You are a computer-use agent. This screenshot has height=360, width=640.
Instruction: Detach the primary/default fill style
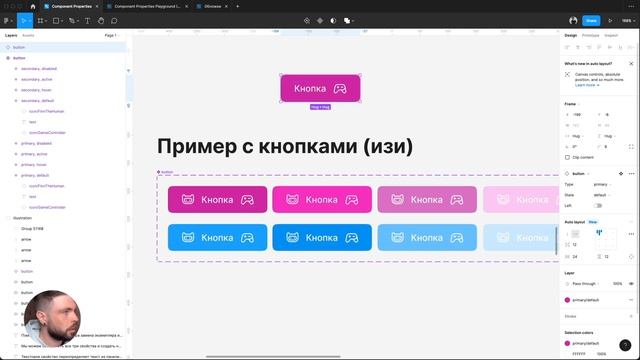tap(631, 300)
